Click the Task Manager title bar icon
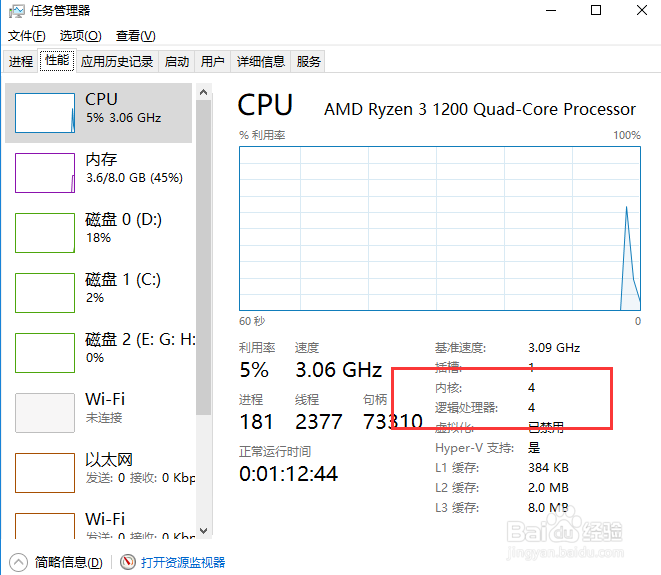This screenshot has width=661, height=575. pos(15,11)
